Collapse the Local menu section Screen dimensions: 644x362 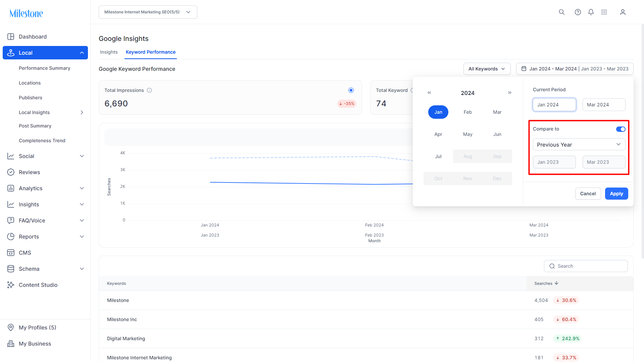click(x=82, y=53)
